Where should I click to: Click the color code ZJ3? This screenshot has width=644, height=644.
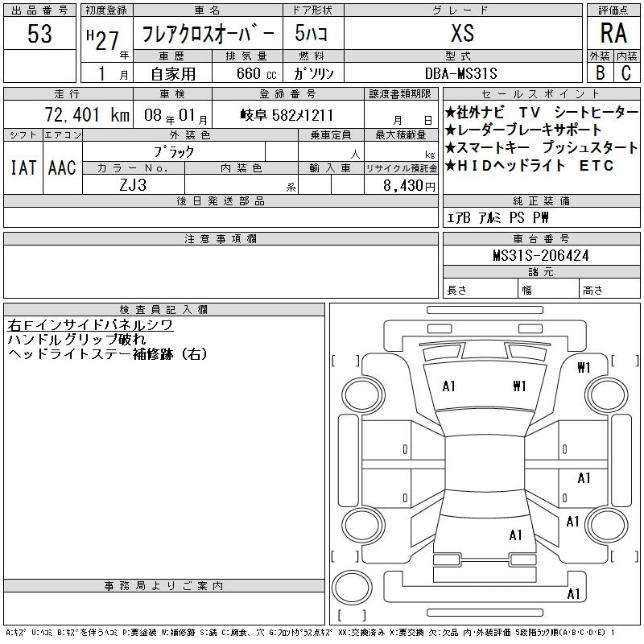(133, 185)
